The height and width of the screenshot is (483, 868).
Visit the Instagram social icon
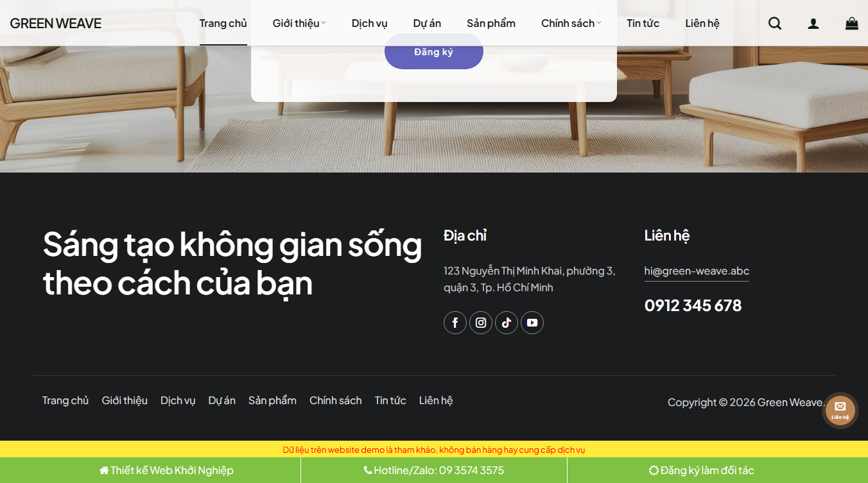click(x=481, y=323)
